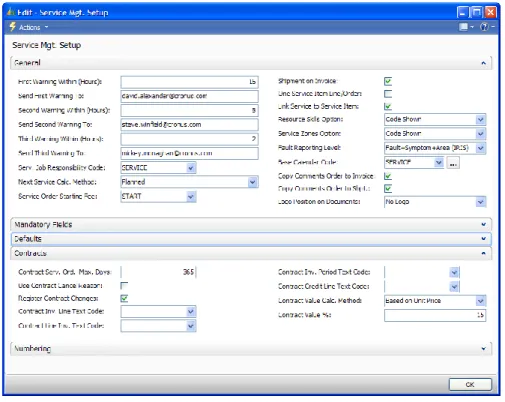The image size is (505, 402).
Task: Open Logo Position on Documents dropdown
Action: pyautogui.click(x=480, y=202)
